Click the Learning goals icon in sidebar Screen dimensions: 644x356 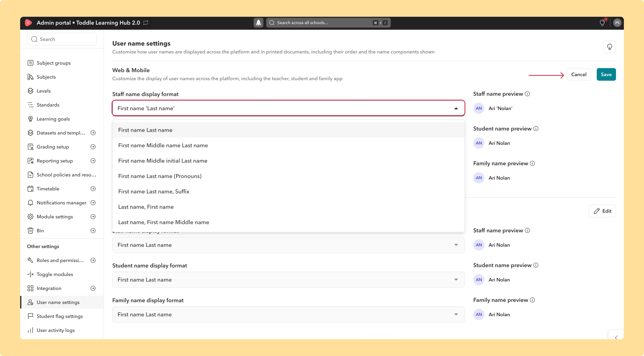31,119
